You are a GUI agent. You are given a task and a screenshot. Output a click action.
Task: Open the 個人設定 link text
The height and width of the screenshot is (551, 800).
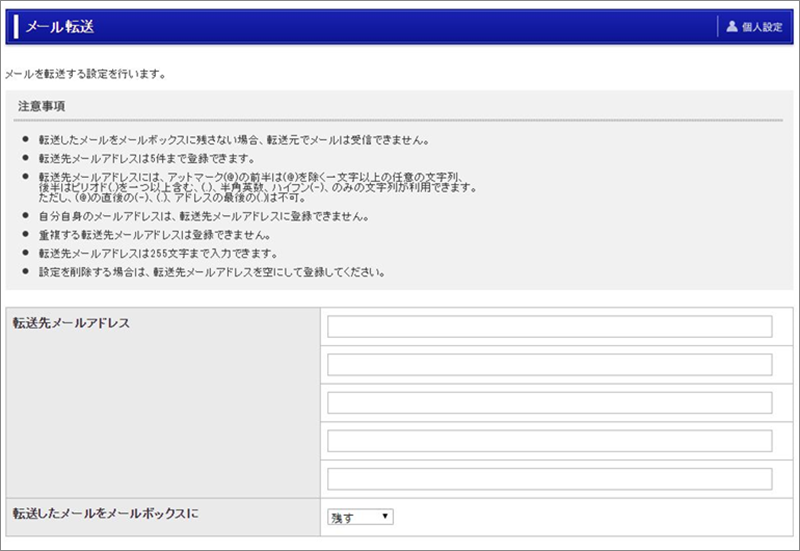click(x=762, y=27)
